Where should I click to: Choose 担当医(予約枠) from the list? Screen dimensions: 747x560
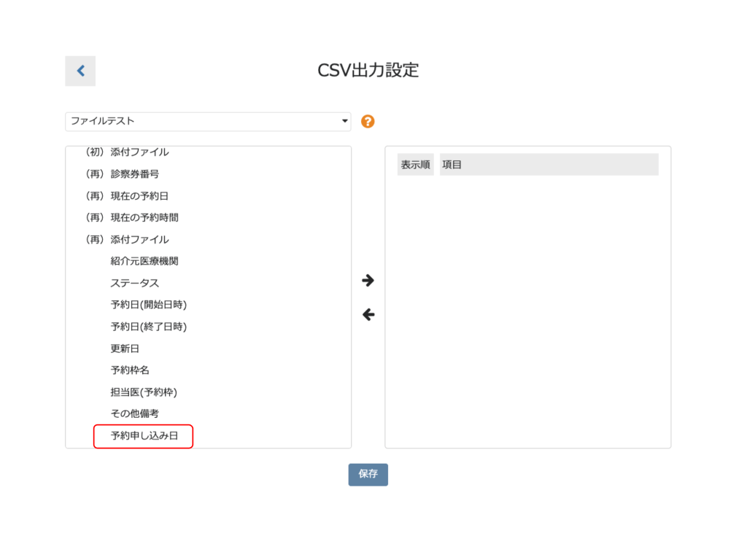144,392
